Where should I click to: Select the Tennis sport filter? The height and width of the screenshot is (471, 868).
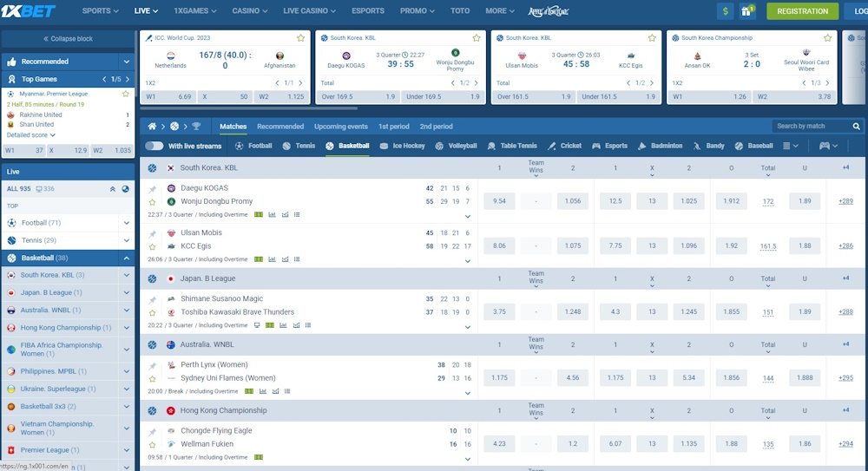[x=299, y=146]
